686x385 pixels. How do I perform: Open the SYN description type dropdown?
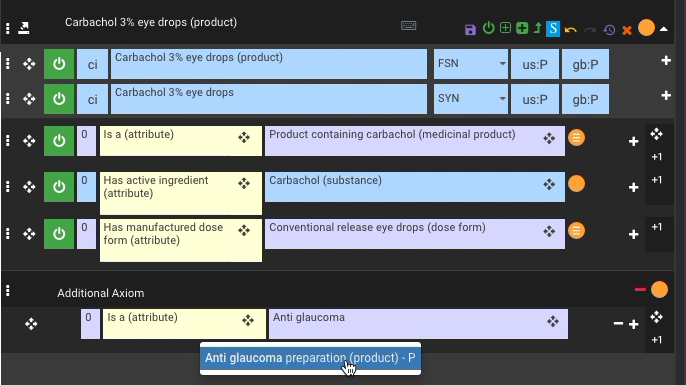[471, 99]
